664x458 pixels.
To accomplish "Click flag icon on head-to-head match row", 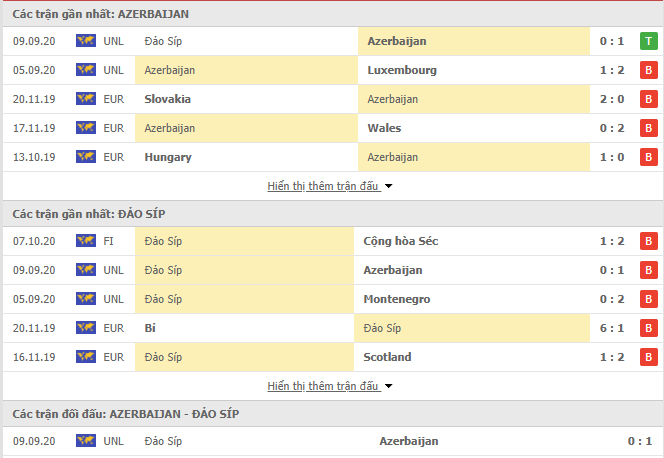I will (86, 441).
